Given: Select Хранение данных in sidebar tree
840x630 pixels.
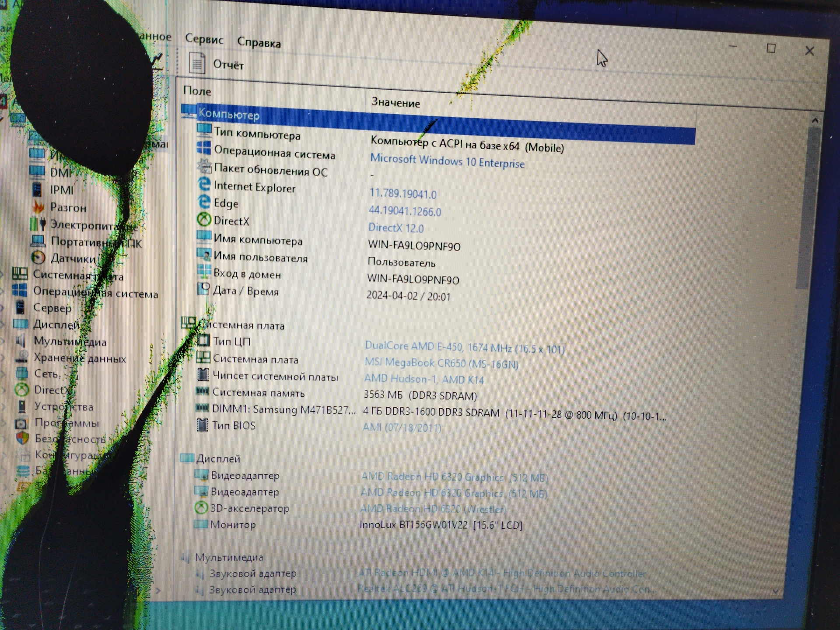Looking at the screenshot, I should pos(80,358).
